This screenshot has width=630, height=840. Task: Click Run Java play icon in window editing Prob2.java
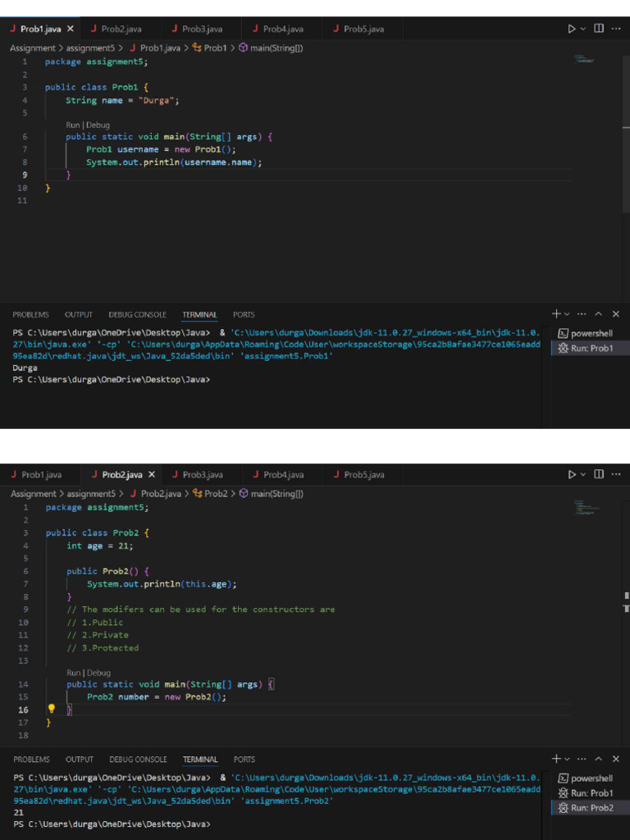tap(572, 474)
